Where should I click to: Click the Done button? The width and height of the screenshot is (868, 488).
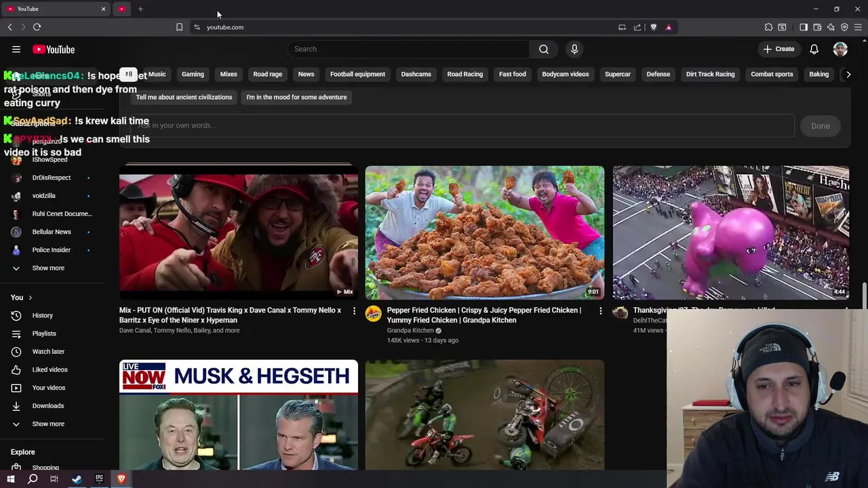tap(821, 125)
